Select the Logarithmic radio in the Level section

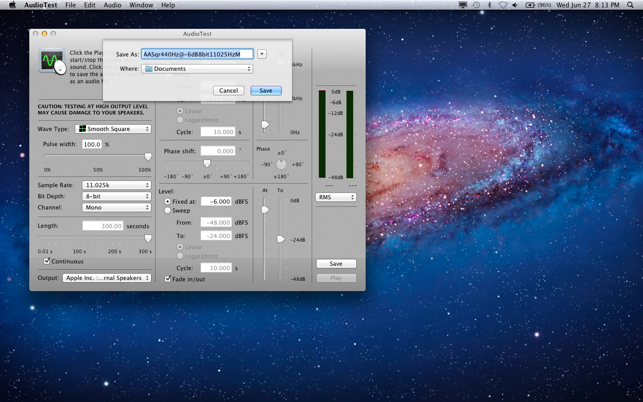pos(180,256)
